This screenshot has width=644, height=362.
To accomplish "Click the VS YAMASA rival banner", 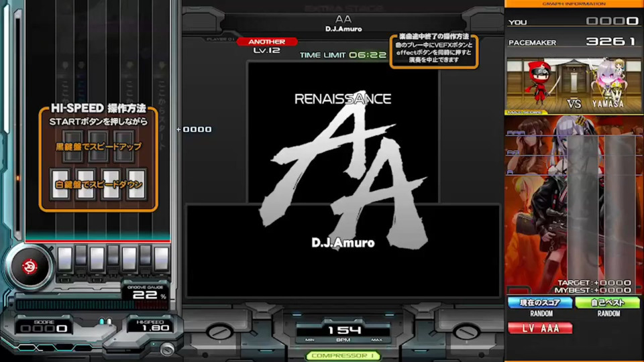I will pos(574,84).
